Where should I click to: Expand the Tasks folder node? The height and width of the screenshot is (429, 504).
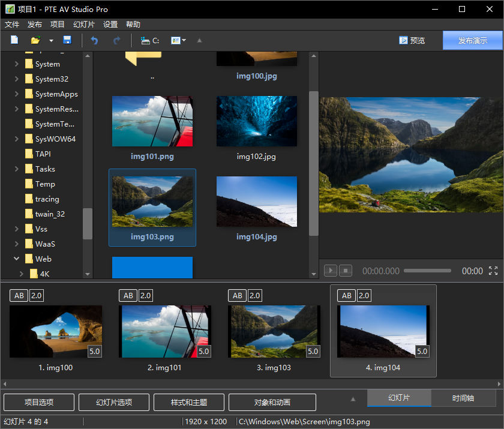tap(16, 169)
